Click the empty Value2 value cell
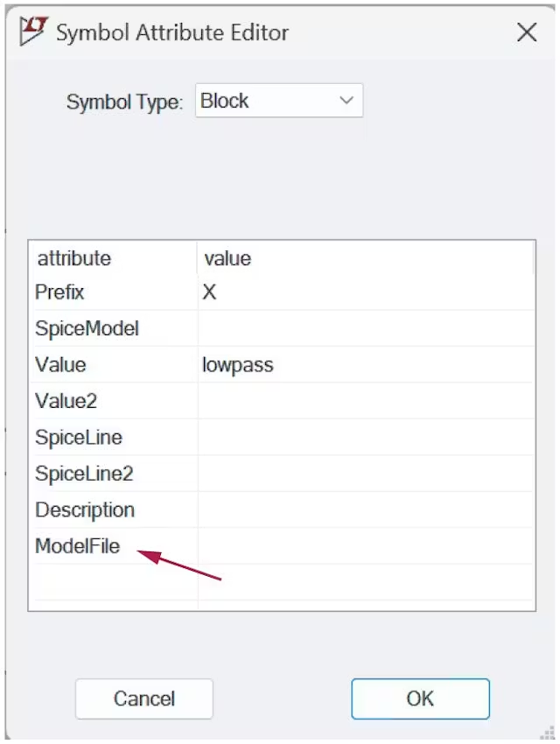This screenshot has width=560, height=744. click(x=365, y=402)
